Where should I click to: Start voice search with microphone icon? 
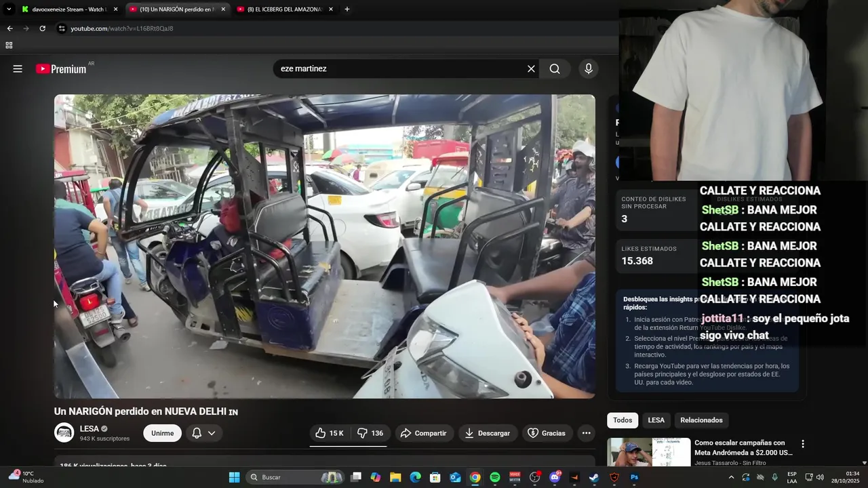588,68
